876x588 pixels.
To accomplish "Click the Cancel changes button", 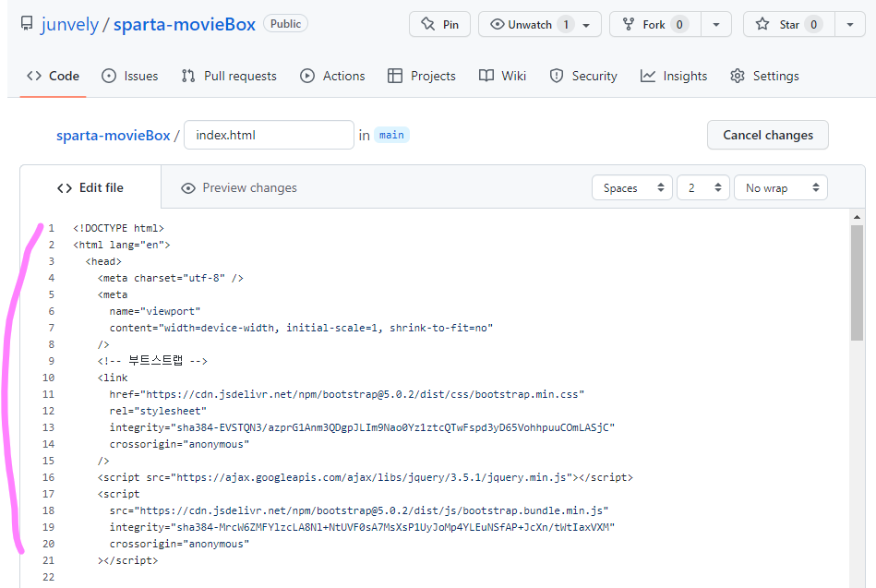I will pos(768,135).
